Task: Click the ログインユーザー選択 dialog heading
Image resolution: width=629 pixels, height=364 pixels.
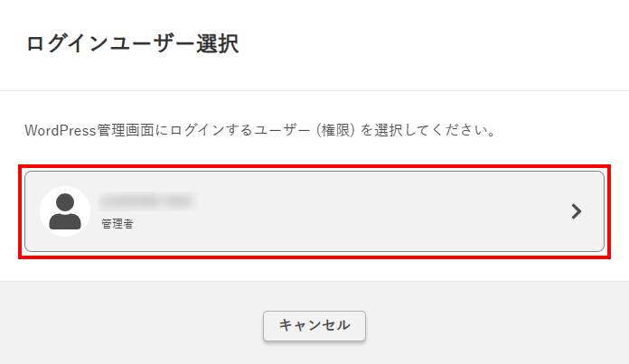Action: click(132, 43)
